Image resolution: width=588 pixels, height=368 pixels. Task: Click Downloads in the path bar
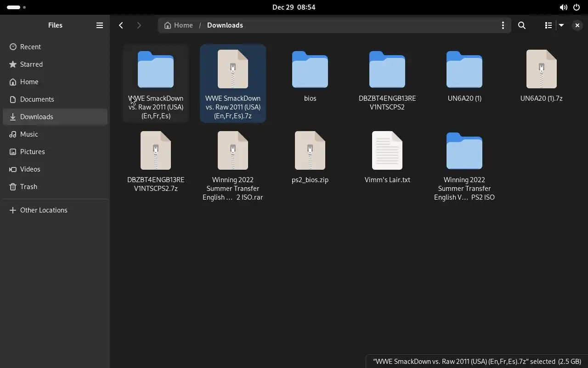(225, 25)
